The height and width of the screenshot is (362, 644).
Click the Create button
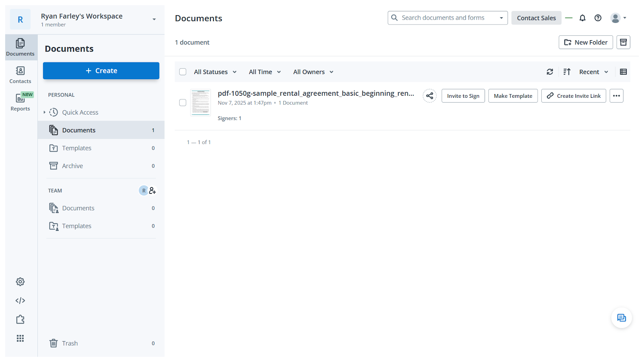click(101, 70)
